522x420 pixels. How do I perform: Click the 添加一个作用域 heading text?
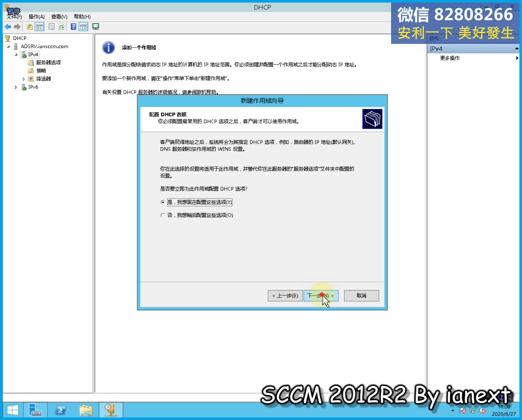[139, 48]
